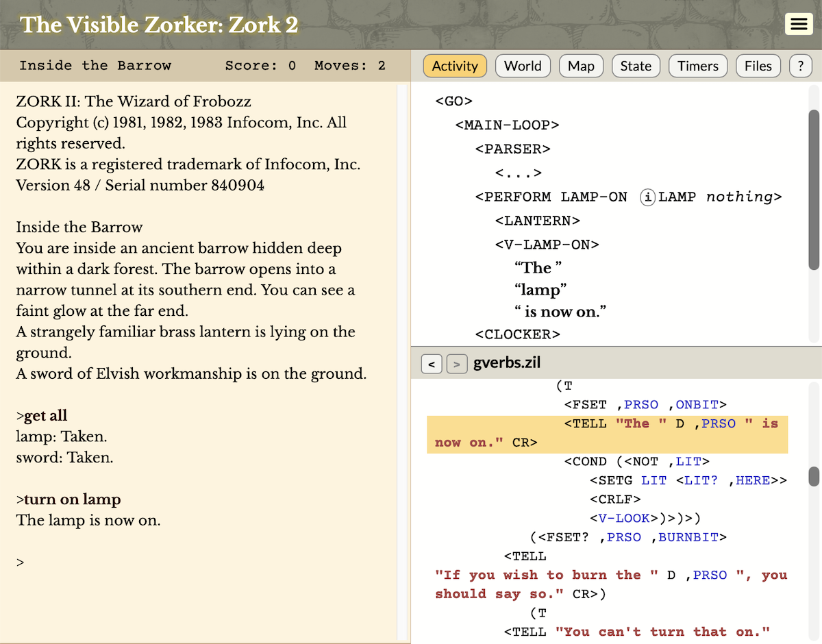
Task: Select the <PARSER> trace entry
Action: [x=513, y=149]
